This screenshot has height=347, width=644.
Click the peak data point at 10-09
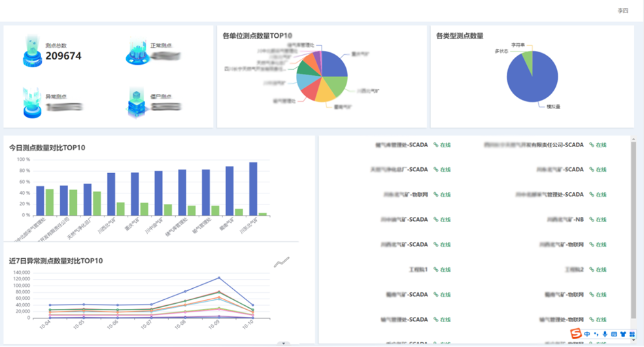click(x=219, y=278)
